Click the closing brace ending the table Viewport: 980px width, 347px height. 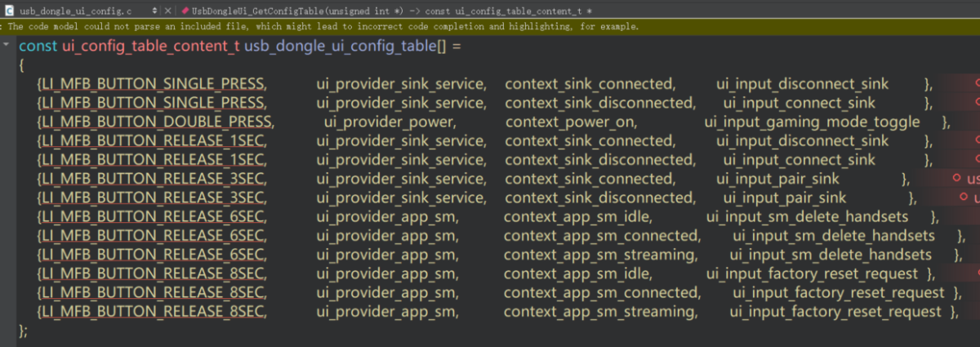click(x=21, y=330)
